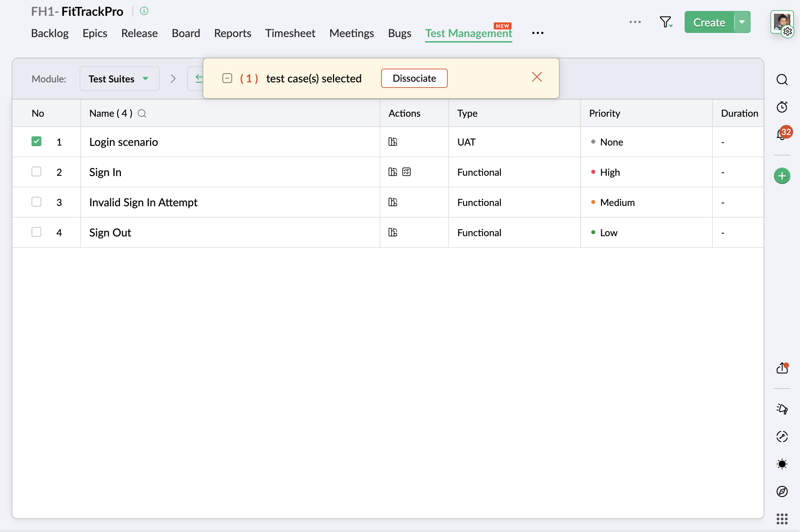This screenshot has height=532, width=800.
Task: Open the Invalid Sign In Attempt test case
Action: click(x=143, y=203)
